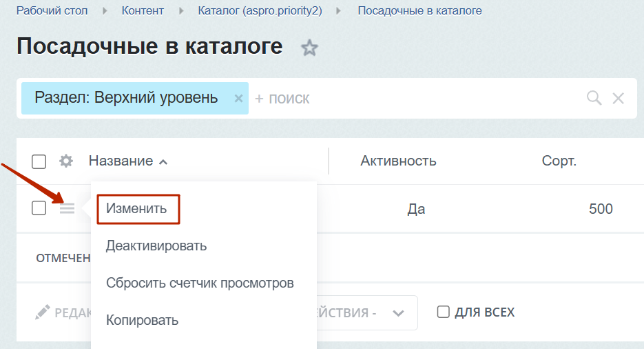This screenshot has height=349, width=644.
Task: Sort by the 'Название' column
Action: (121, 161)
